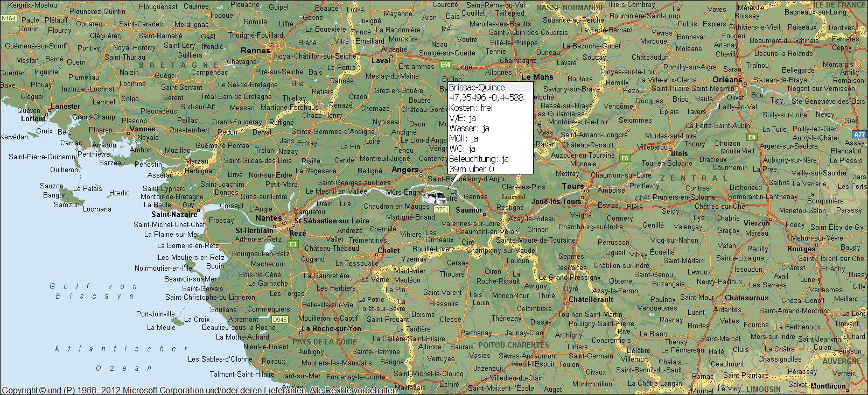Click the A77 motorway shield

point(859,135)
